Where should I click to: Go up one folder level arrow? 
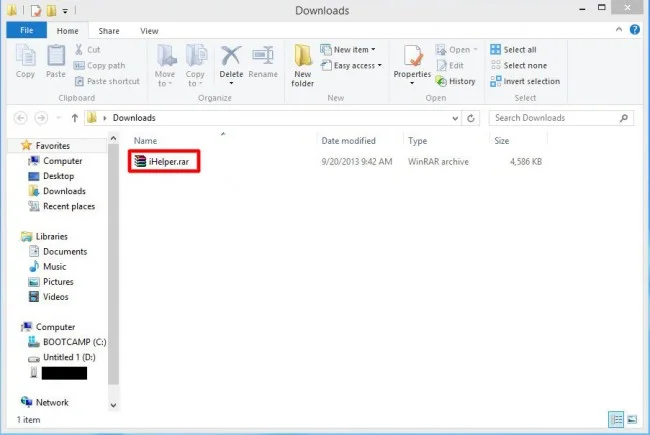click(75, 118)
